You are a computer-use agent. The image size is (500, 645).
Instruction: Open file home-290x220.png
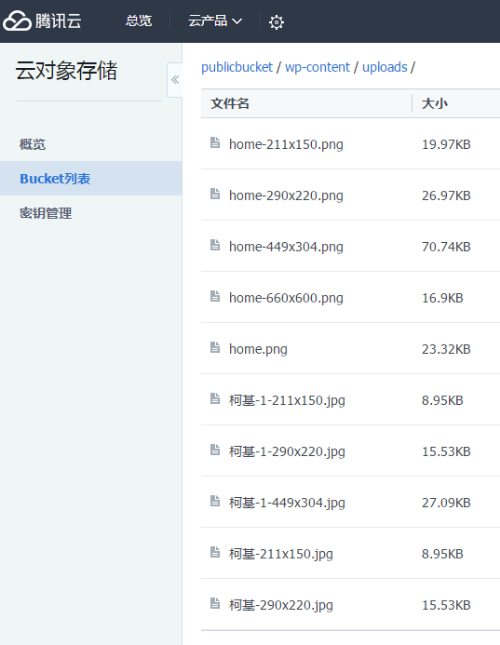[x=286, y=195]
